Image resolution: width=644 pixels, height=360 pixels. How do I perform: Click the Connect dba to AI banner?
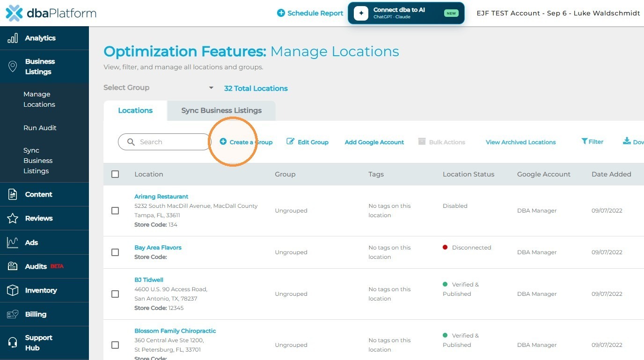(x=406, y=13)
